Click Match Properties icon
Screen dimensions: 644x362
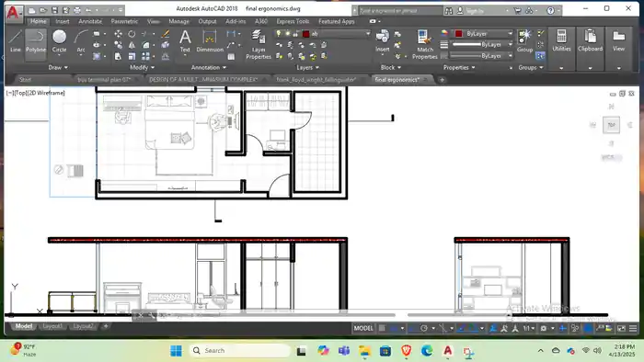click(x=425, y=45)
